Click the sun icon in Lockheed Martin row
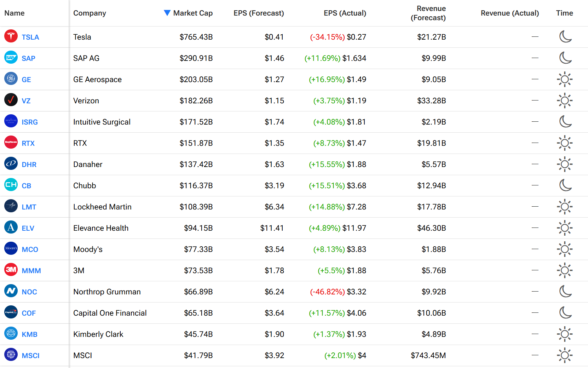The image size is (588, 368). point(565,207)
